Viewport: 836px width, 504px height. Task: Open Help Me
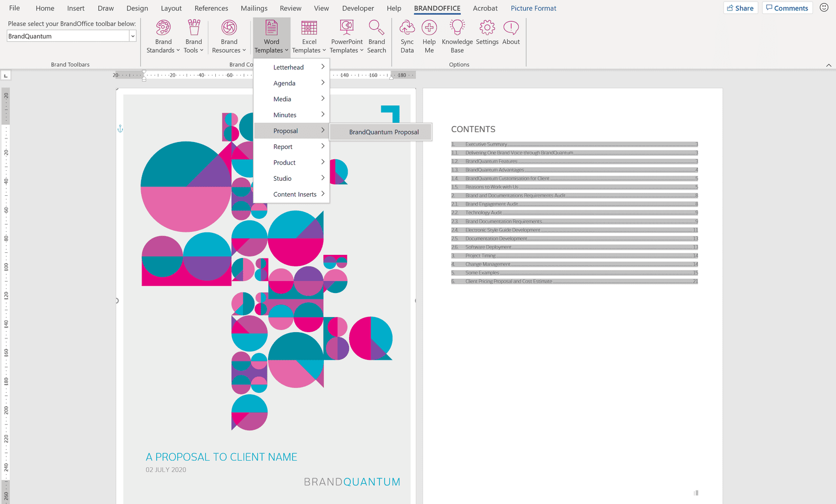(x=429, y=37)
